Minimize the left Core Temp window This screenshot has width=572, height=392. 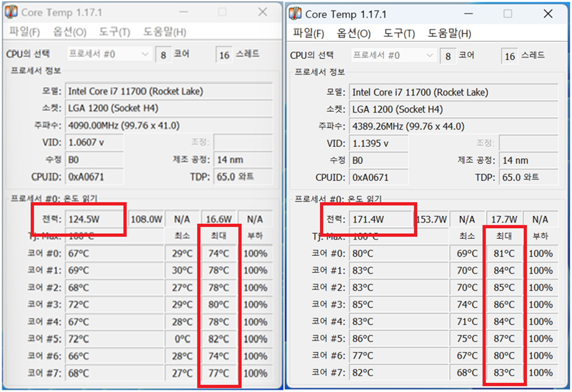(x=183, y=12)
